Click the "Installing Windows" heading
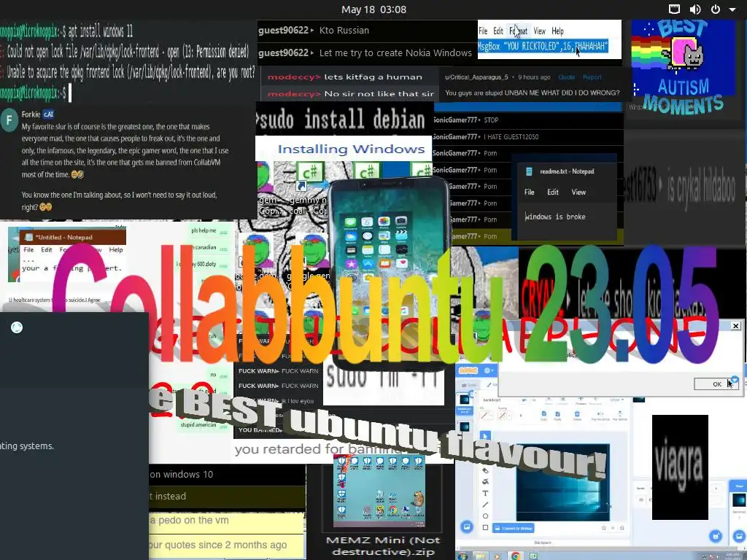The image size is (747, 560). pyautogui.click(x=351, y=149)
